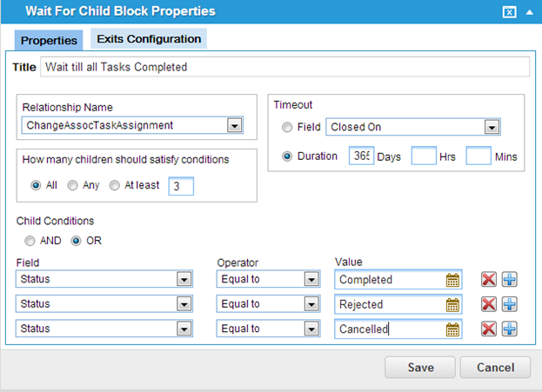Delete the Completed condition row
The height and width of the screenshot is (392, 542).
(x=489, y=279)
